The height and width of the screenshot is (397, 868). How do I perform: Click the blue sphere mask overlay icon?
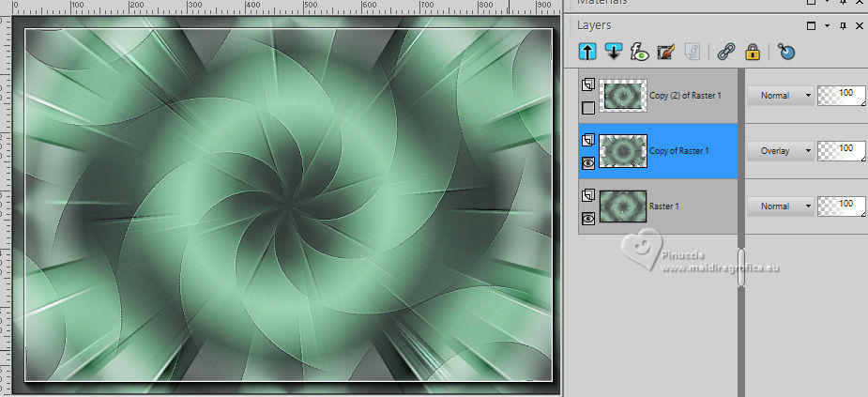click(x=786, y=52)
